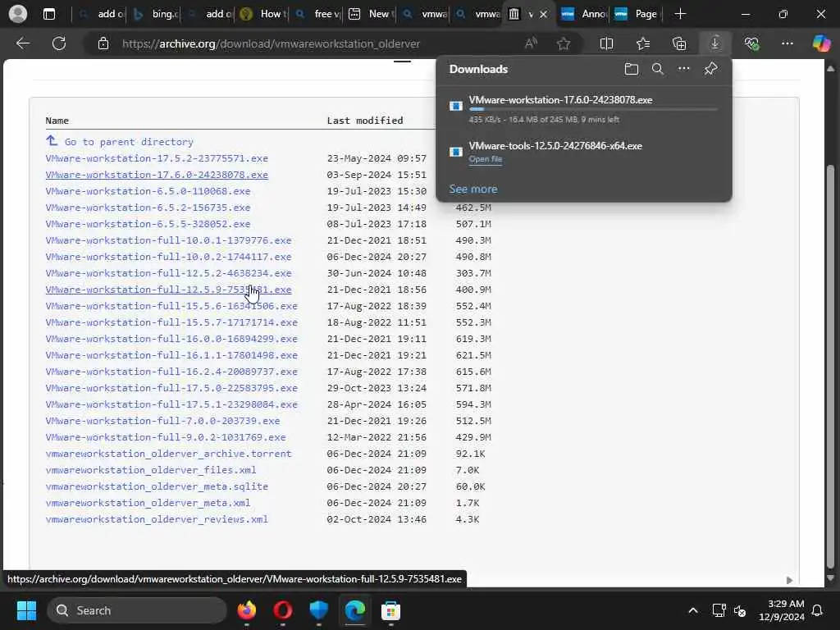Open notifications bell in taskbar
Screen dimensions: 840x630
click(x=818, y=610)
